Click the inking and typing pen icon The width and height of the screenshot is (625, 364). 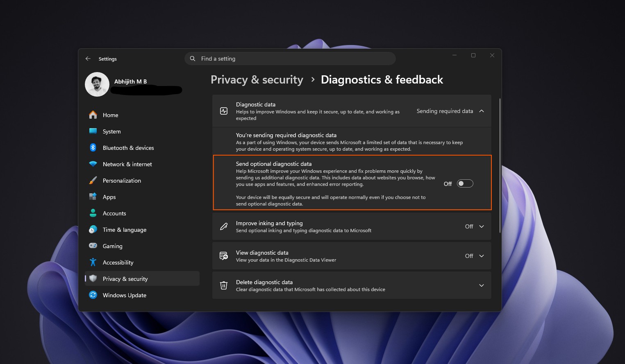point(224,226)
